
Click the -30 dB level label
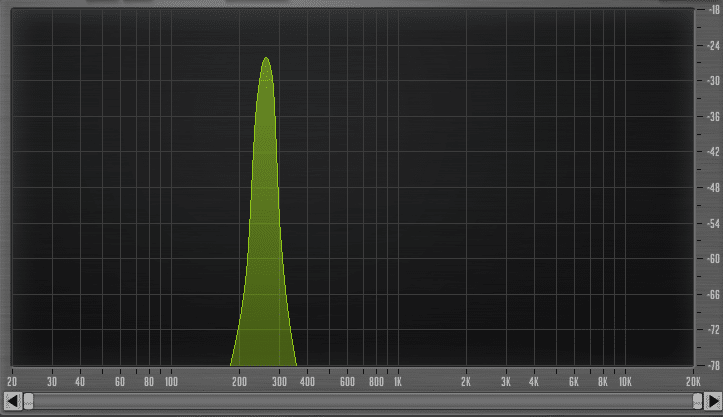coord(713,81)
